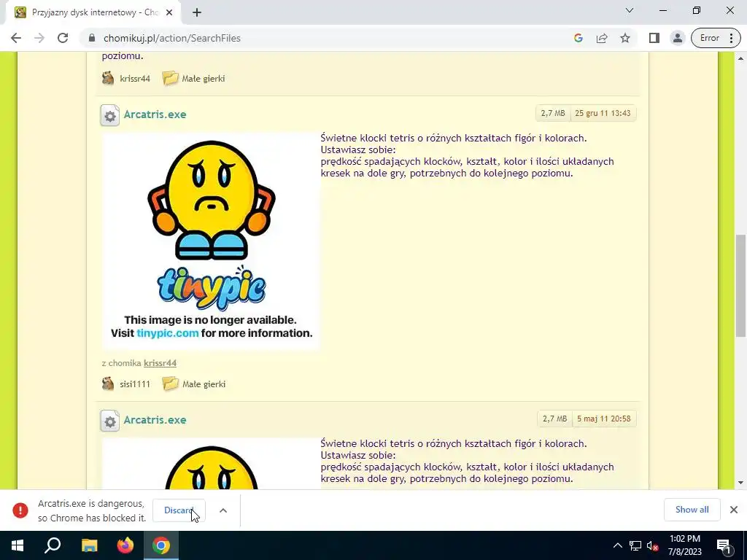Expand download options arrow for Arcatris.exe
Viewport: 747px width, 560px height.
223,510
